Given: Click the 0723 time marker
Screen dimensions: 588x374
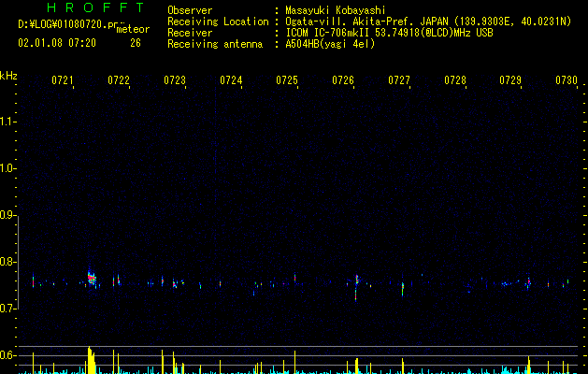Looking at the screenshot, I should (175, 80).
